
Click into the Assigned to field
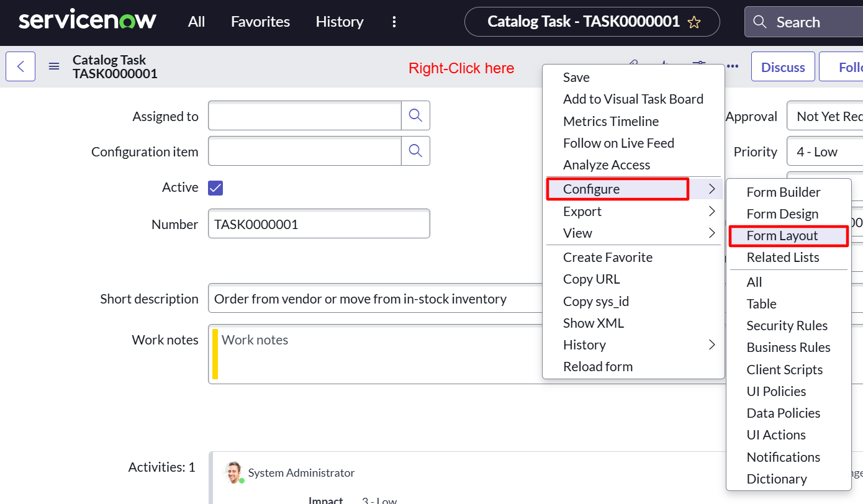pos(305,115)
